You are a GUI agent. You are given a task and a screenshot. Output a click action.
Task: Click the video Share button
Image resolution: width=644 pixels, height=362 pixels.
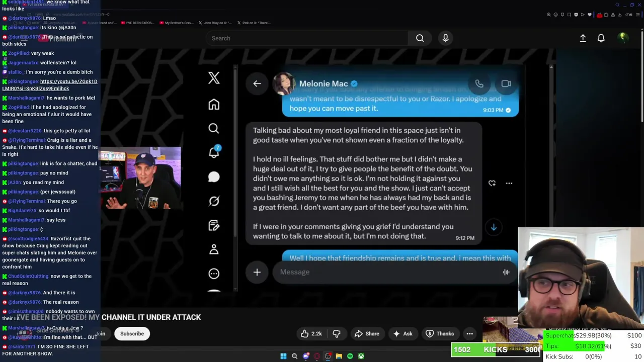click(366, 334)
